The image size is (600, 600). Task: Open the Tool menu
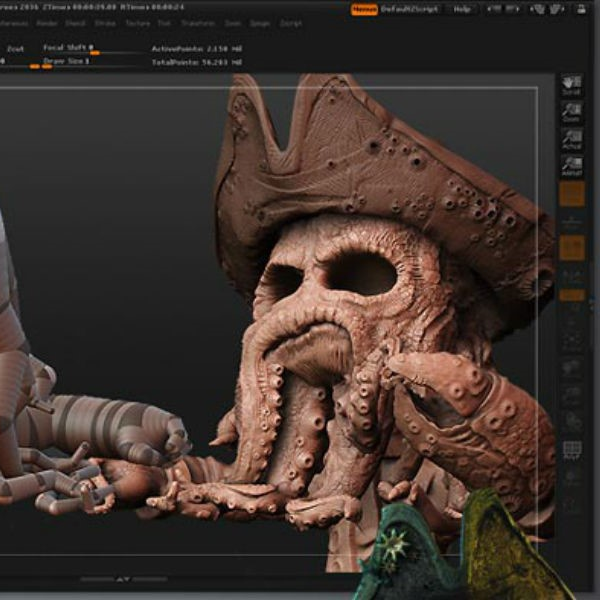(x=165, y=22)
